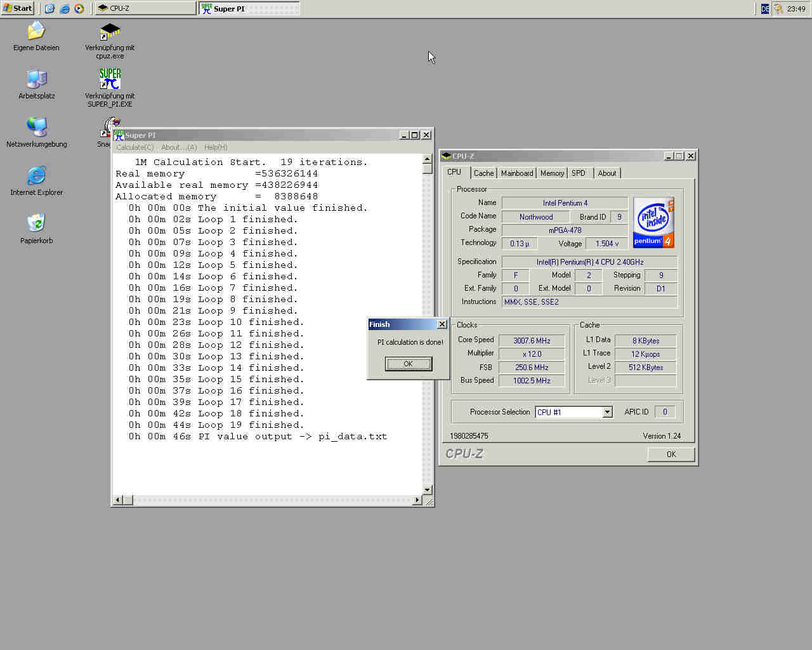Maximize the Super PI window

[x=414, y=135]
